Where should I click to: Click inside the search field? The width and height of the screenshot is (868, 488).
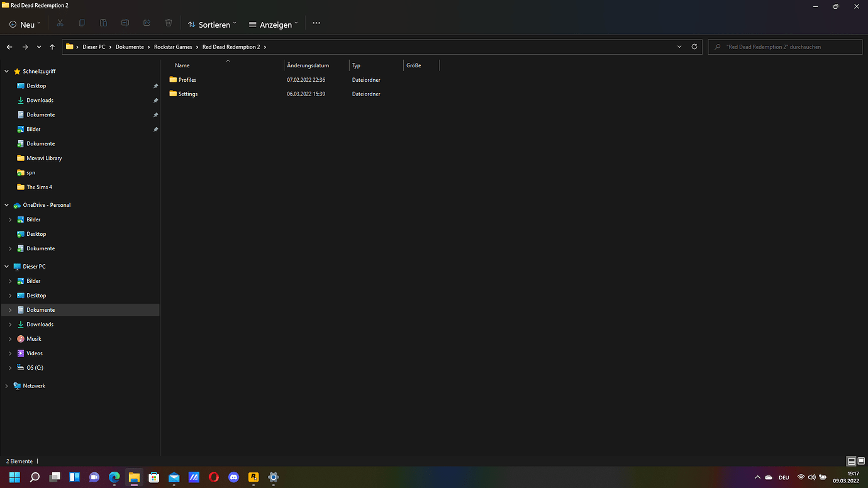785,47
